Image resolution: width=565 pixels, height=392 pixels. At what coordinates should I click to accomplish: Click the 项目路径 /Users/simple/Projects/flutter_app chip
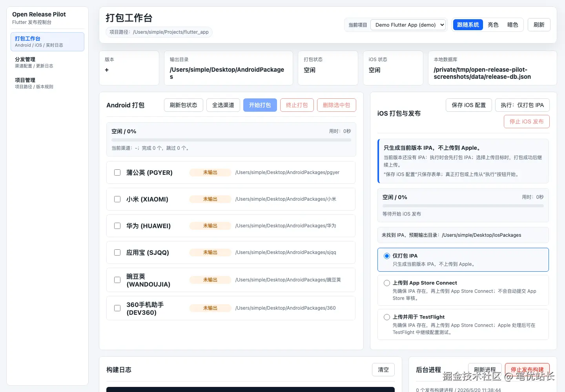tap(159, 32)
